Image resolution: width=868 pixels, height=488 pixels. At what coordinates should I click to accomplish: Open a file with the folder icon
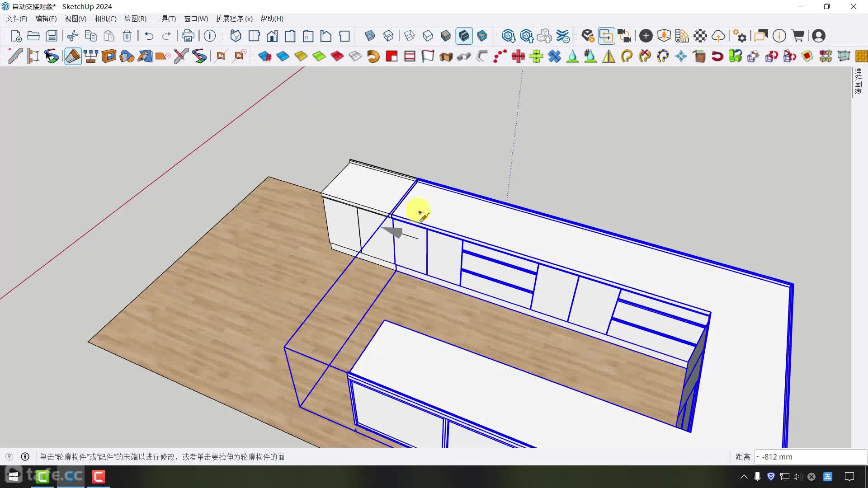33,36
